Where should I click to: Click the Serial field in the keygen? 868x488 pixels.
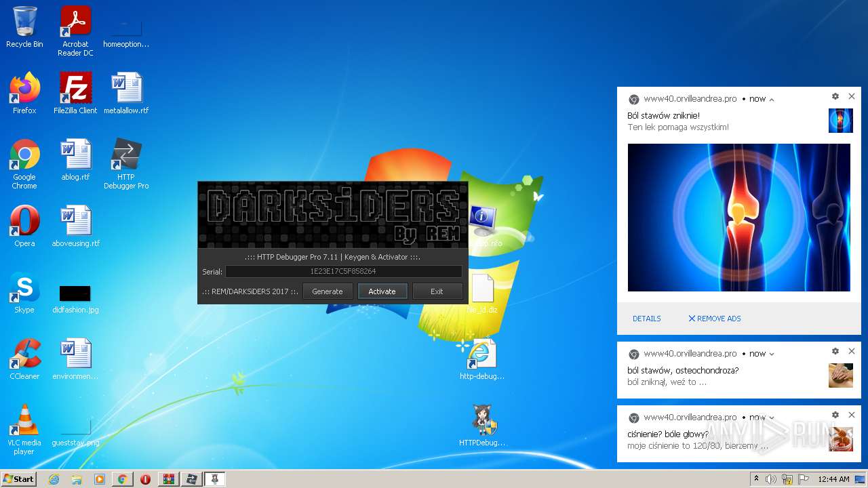343,271
